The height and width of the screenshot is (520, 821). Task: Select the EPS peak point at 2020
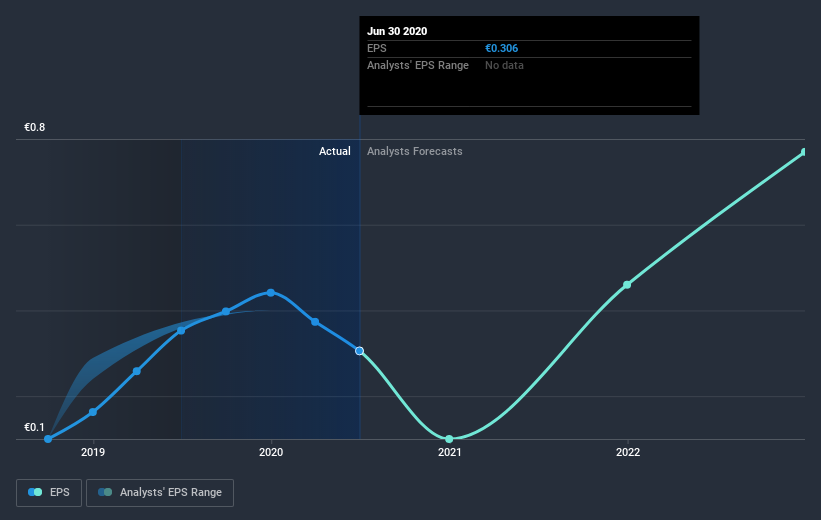point(271,293)
